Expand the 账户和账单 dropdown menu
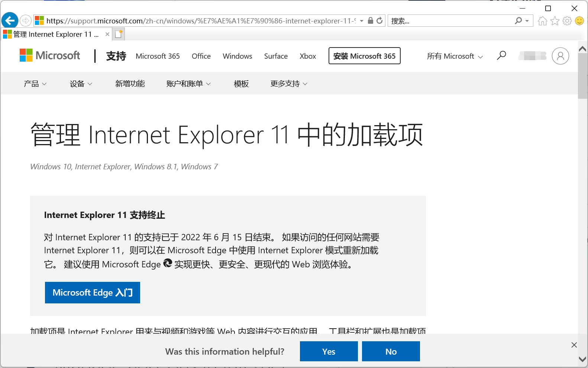 tap(188, 84)
